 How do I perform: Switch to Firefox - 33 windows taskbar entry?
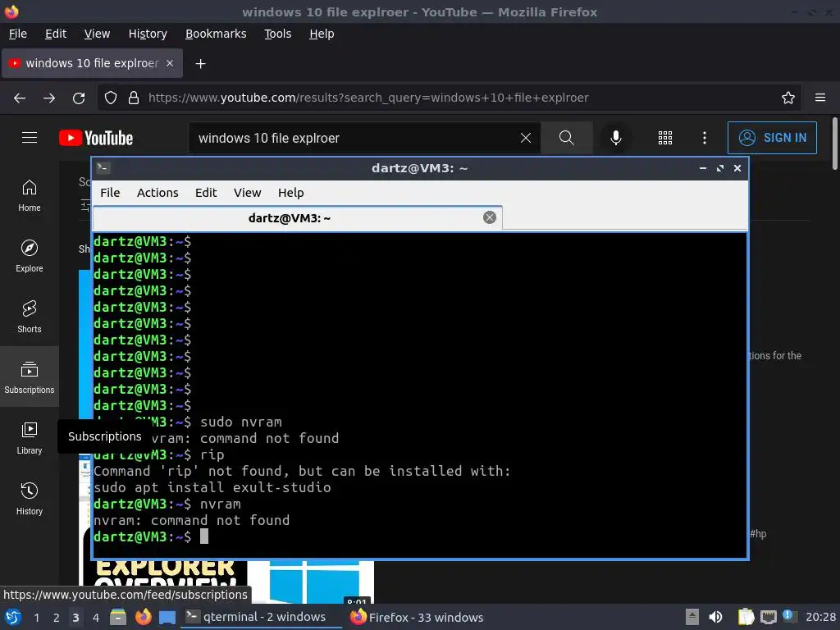click(418, 617)
